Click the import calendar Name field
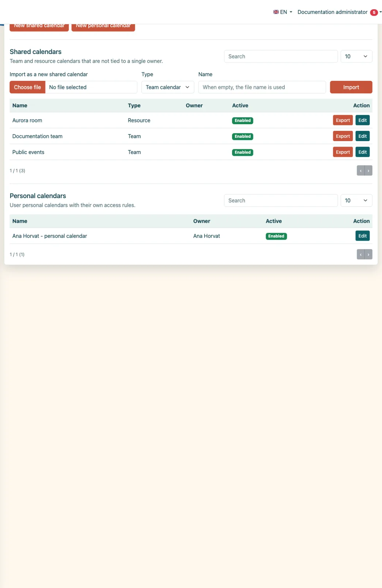This screenshot has height=588, width=382. pos(262,87)
